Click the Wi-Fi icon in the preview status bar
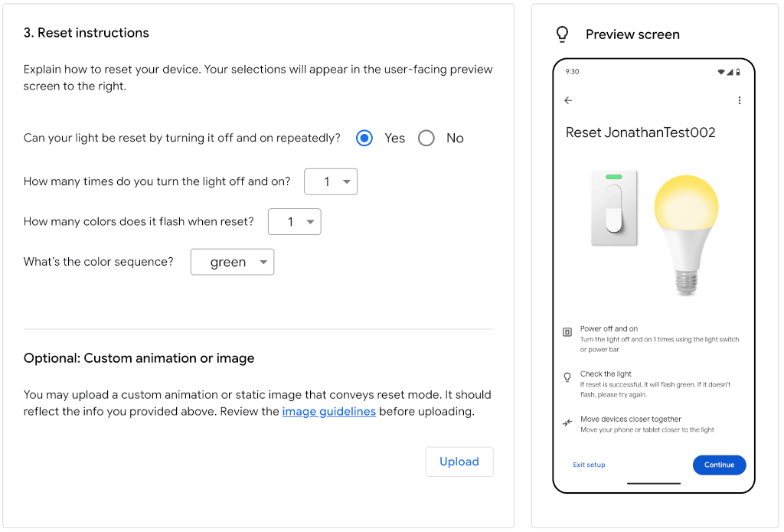Image resolution: width=784 pixels, height=532 pixels. tap(720, 71)
